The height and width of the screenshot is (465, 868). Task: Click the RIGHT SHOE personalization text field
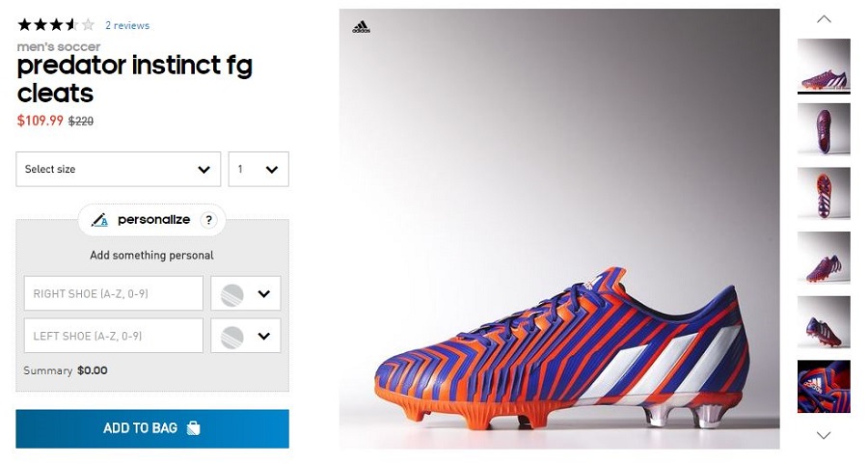click(114, 293)
